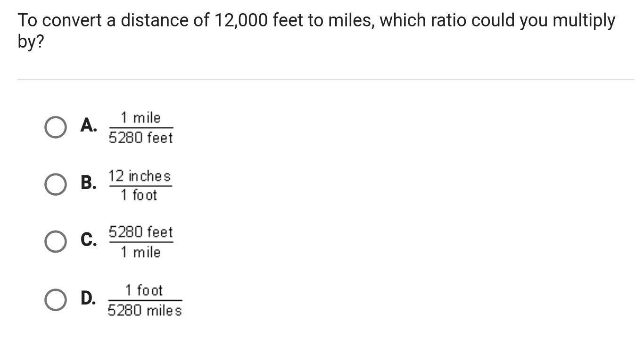Click the bold letter label A.
The image size is (644, 362).
(88, 125)
